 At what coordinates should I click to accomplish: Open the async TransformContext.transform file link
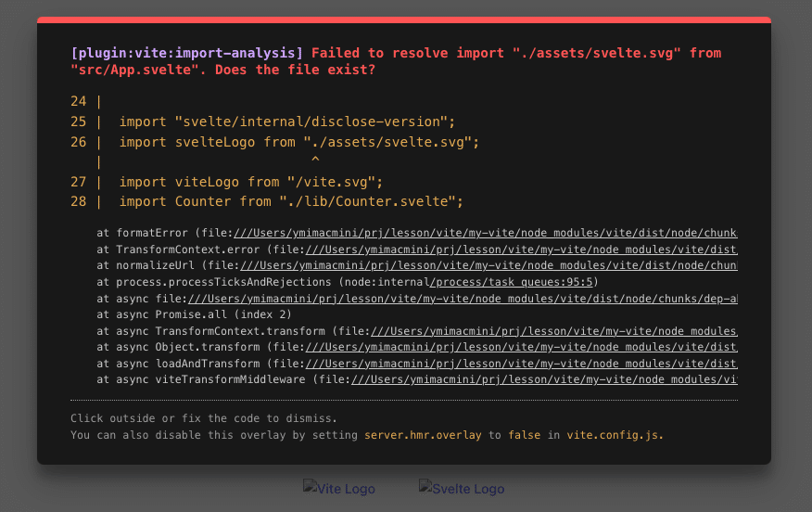554,331
